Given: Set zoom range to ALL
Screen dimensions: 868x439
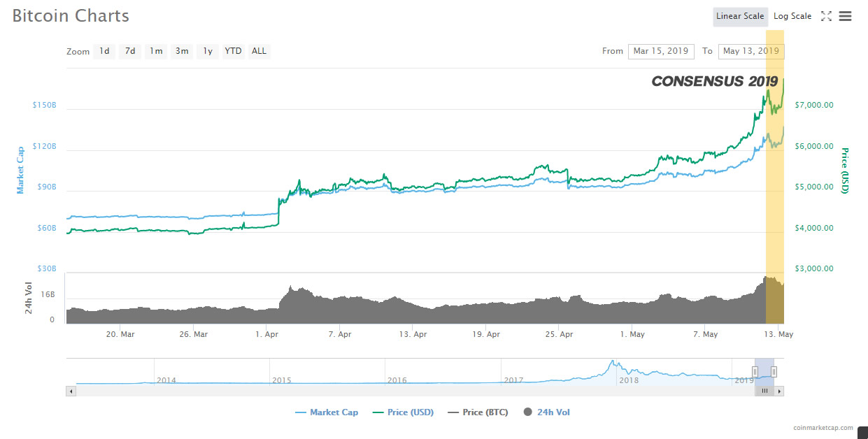Looking at the screenshot, I should coord(259,51).
